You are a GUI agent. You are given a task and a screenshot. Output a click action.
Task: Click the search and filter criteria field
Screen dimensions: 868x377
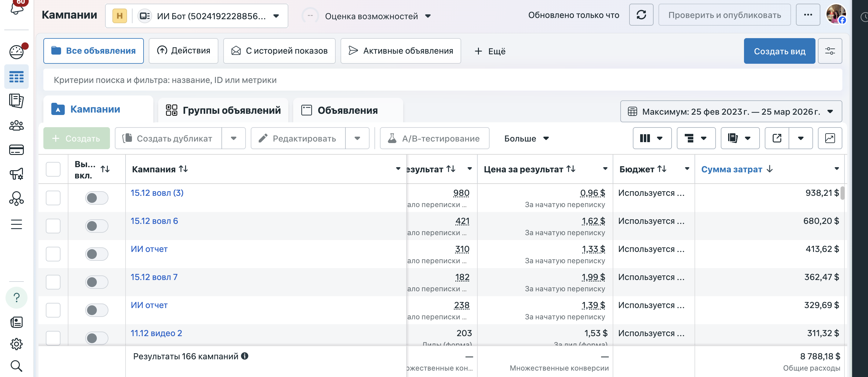[443, 80]
